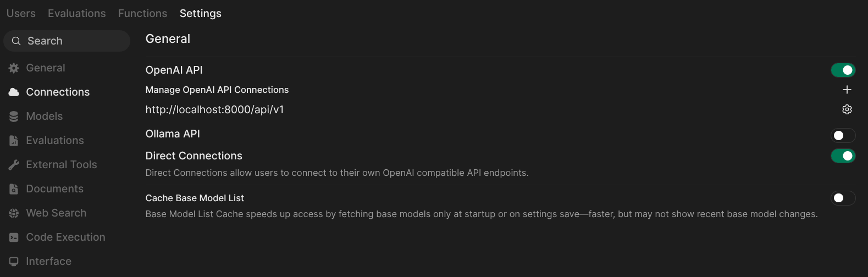The image size is (868, 277).
Task: Disable the OpenAI API toggle
Action: pos(843,70)
